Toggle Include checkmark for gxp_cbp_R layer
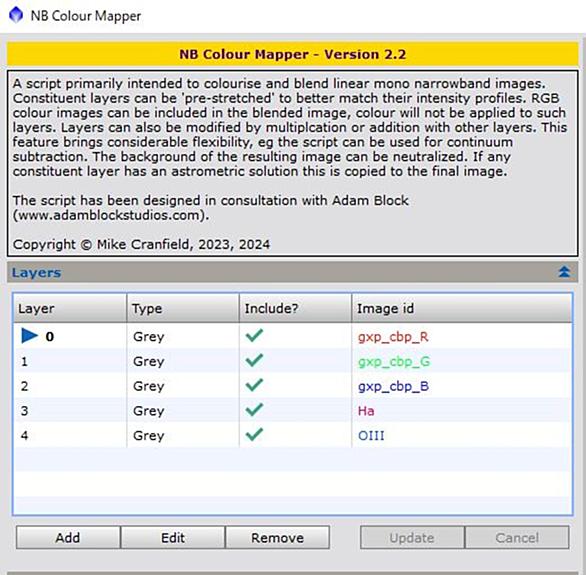This screenshot has height=575, width=586. [254, 336]
